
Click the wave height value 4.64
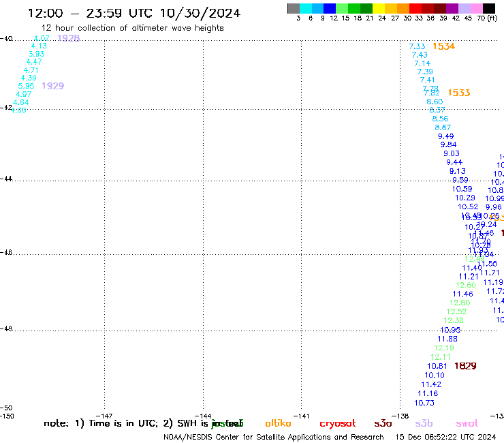tap(21, 103)
